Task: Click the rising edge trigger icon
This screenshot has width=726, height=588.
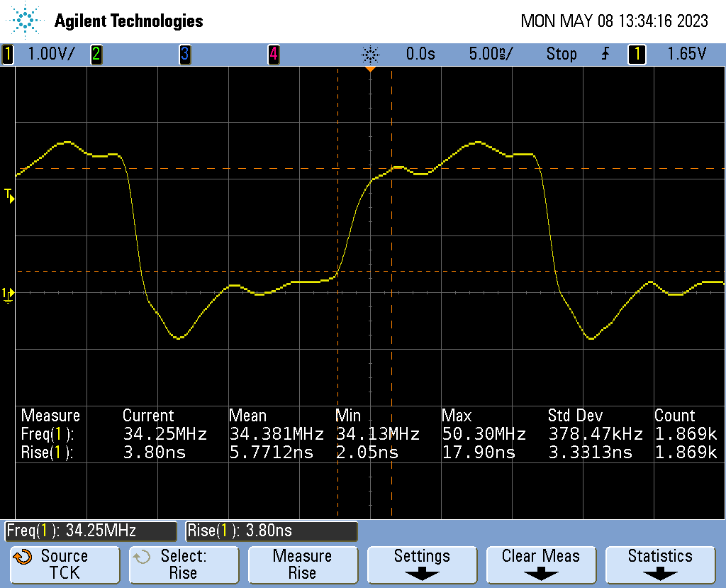Action: click(605, 54)
